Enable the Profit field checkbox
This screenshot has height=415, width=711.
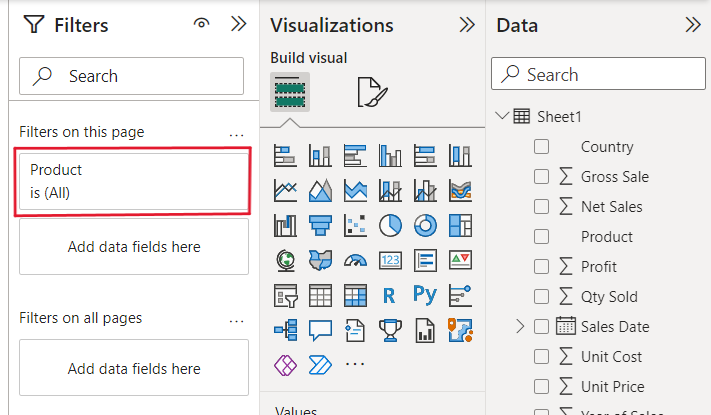point(542,267)
